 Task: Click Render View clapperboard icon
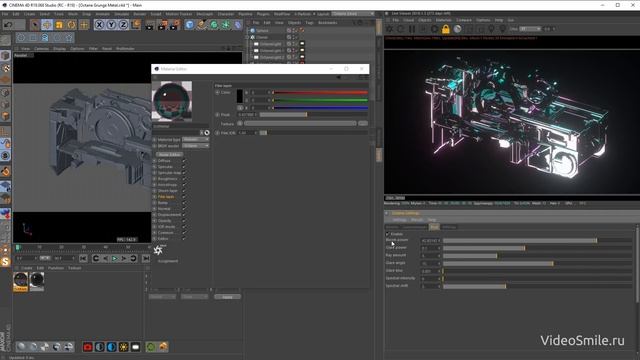pyautogui.click(x=150, y=25)
